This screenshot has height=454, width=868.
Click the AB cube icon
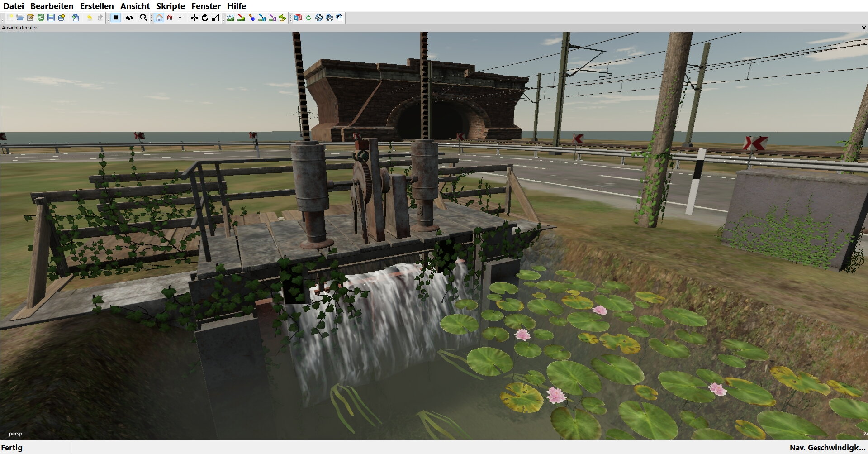[x=298, y=18]
